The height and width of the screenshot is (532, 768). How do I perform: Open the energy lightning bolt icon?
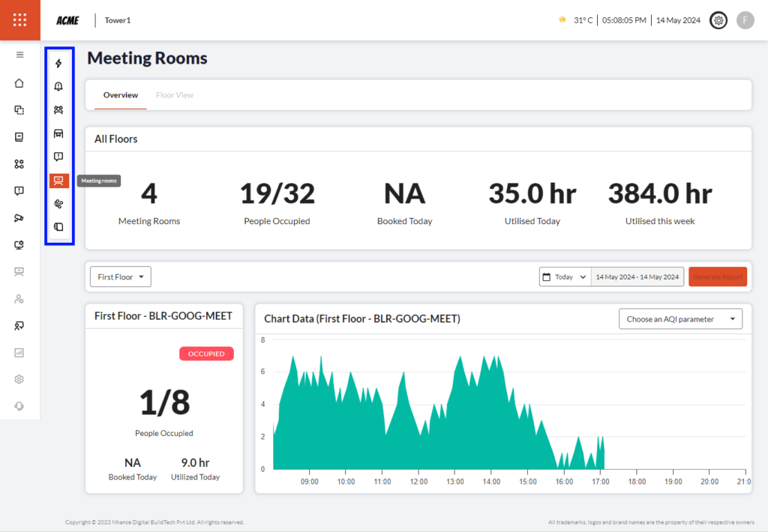coord(58,64)
